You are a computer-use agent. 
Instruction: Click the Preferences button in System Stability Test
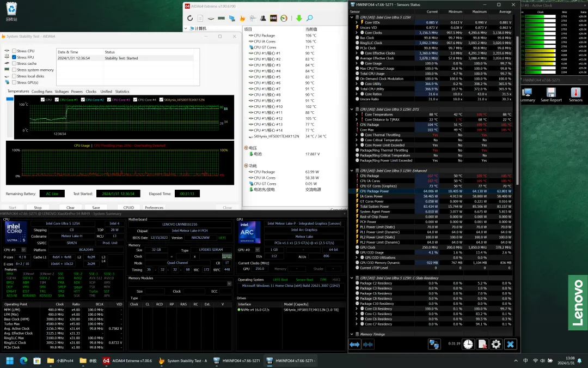tap(154, 207)
